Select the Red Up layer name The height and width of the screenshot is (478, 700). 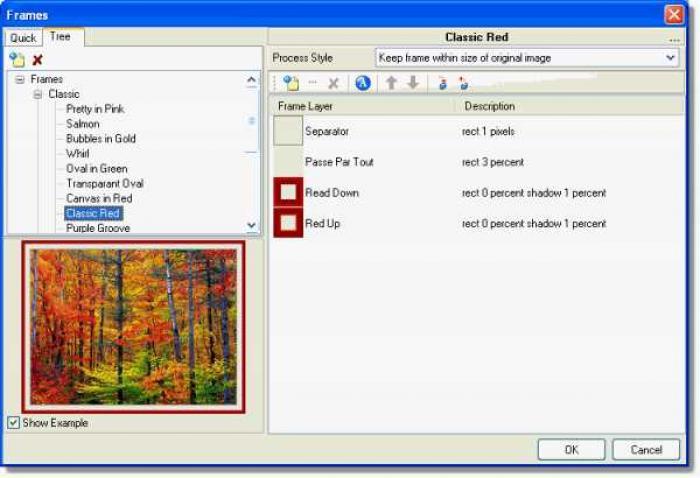click(x=322, y=223)
